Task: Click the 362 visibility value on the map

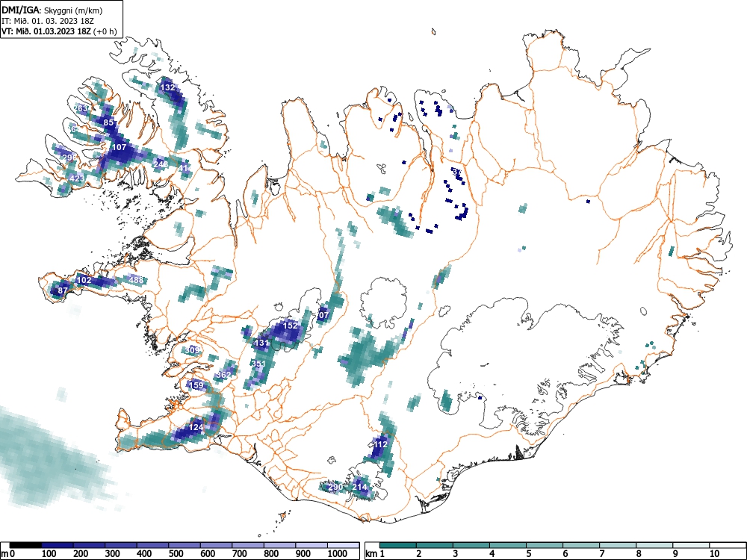Action: click(223, 375)
